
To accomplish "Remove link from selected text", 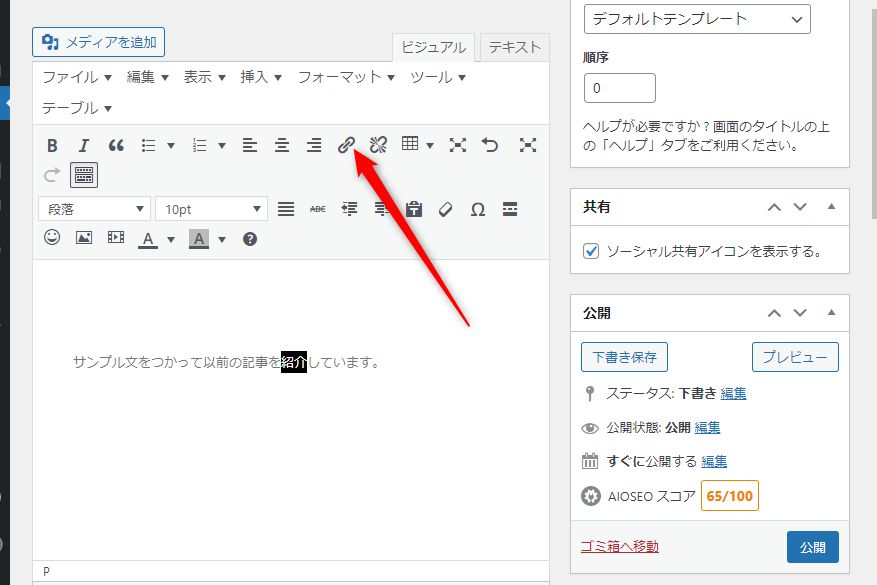I will coord(378,145).
